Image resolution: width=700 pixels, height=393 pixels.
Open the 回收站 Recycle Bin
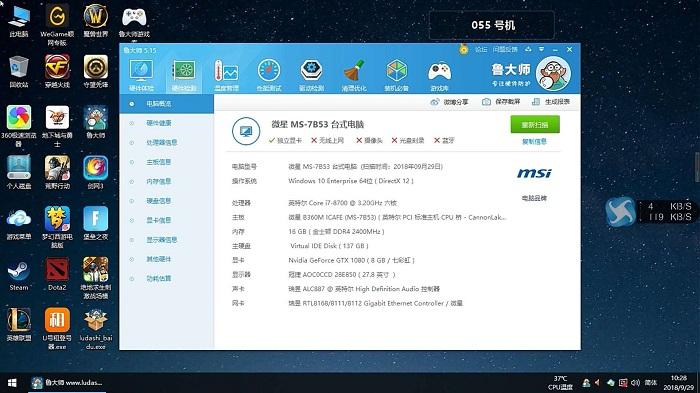(x=19, y=71)
